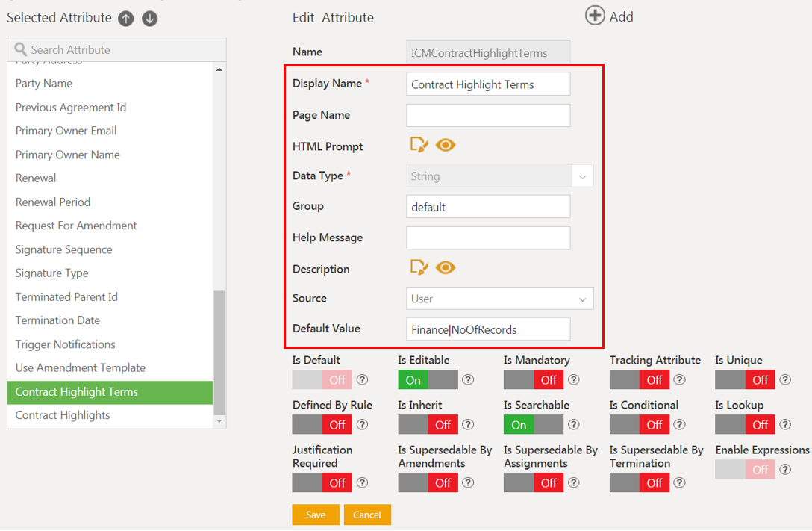Click help icon next to Is Editable
This screenshot has width=812, height=531.
pyautogui.click(x=468, y=380)
